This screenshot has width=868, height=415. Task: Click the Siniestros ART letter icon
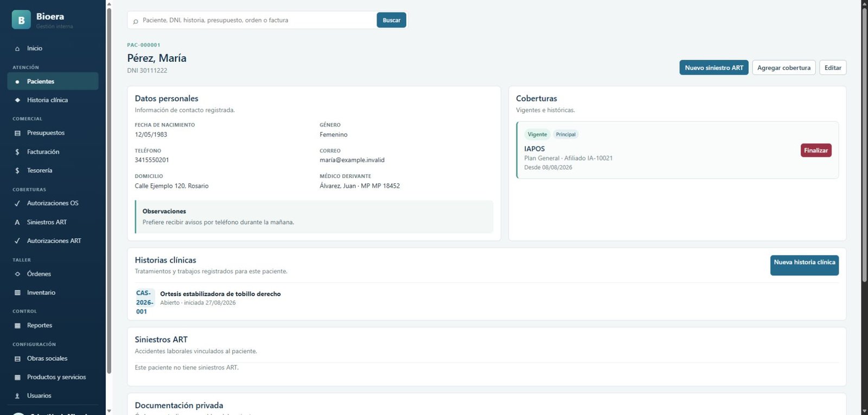coord(17,222)
